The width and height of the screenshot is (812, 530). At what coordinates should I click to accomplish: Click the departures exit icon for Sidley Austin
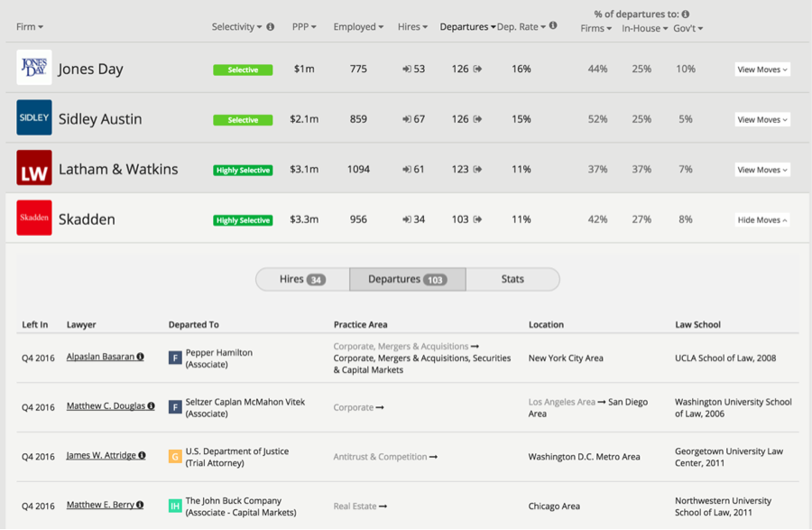[x=477, y=119]
